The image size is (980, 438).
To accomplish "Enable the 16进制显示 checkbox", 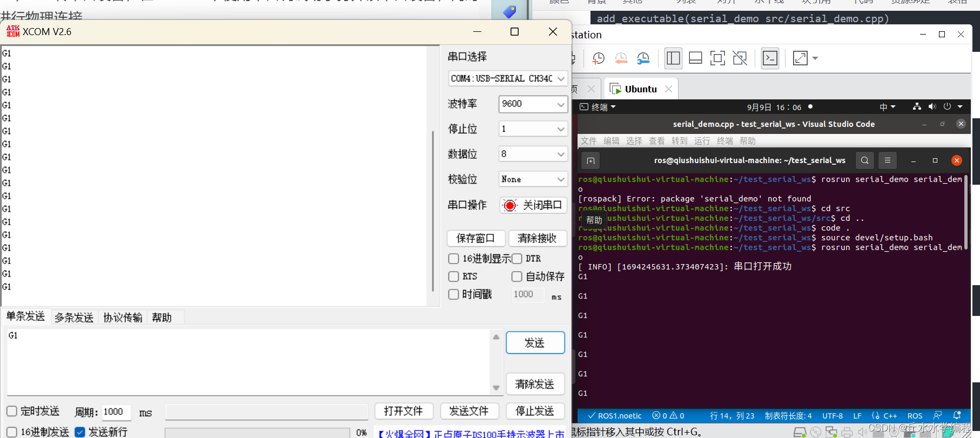I will coord(454,259).
